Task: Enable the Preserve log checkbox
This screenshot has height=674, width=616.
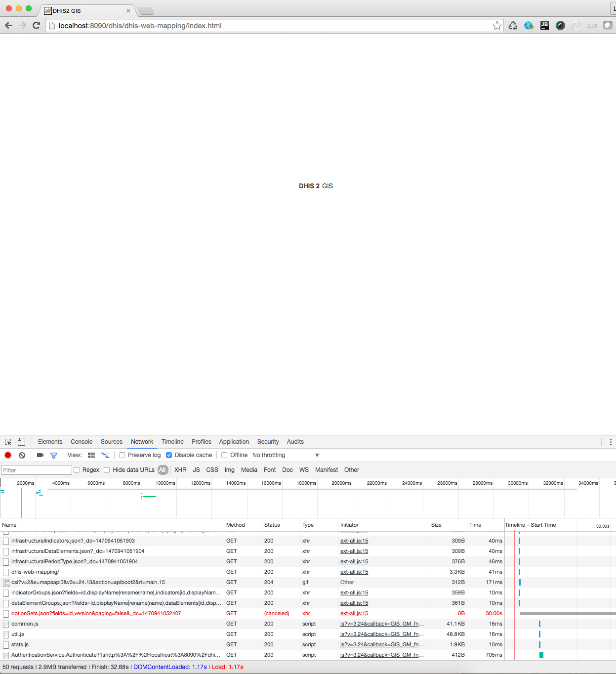Action: [122, 455]
